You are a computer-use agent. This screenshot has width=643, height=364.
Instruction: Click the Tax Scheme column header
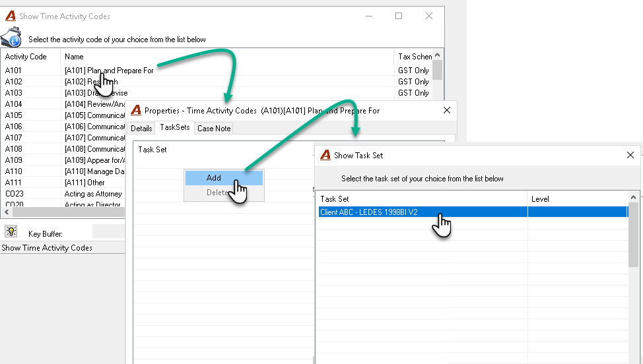click(x=413, y=57)
